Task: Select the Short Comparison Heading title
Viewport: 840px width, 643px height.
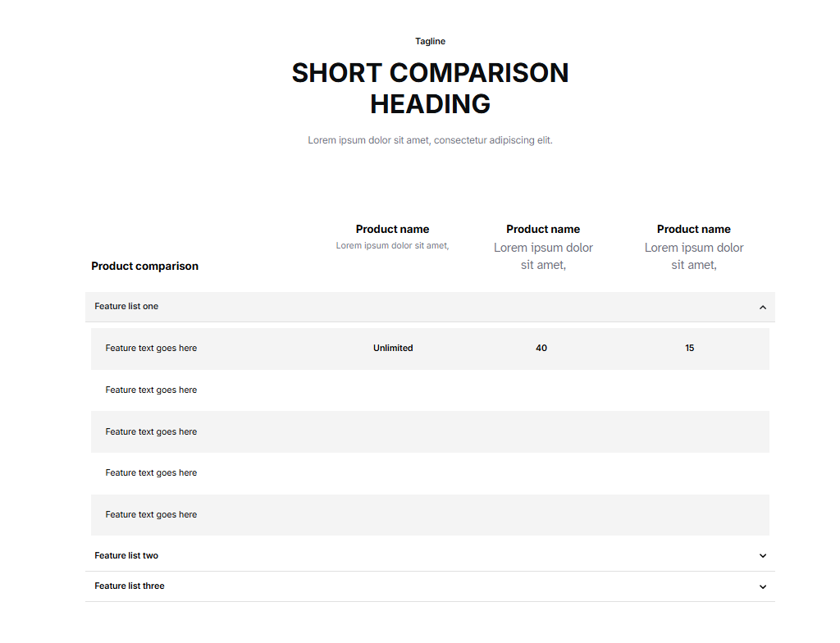Action: (x=430, y=89)
